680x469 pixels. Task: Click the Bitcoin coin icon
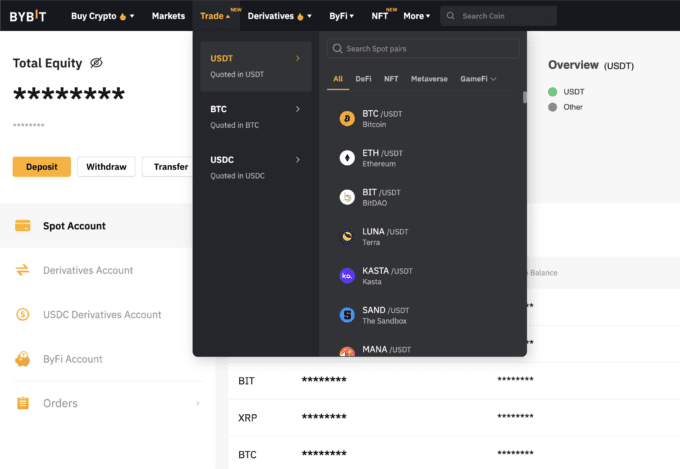pyautogui.click(x=347, y=118)
